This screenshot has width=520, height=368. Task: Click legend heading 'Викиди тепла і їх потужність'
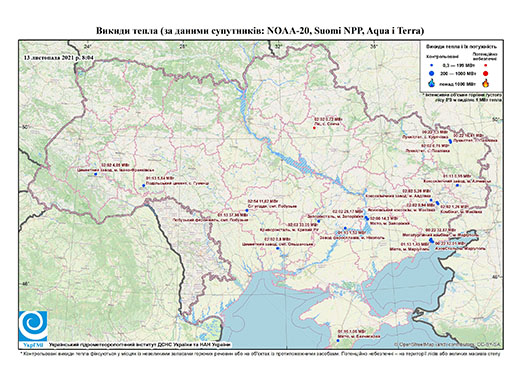(462, 47)
